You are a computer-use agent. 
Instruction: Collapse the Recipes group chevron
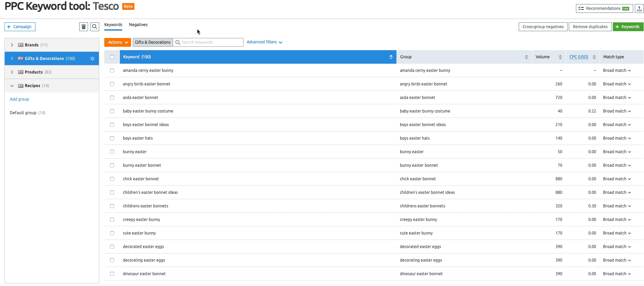coord(12,86)
